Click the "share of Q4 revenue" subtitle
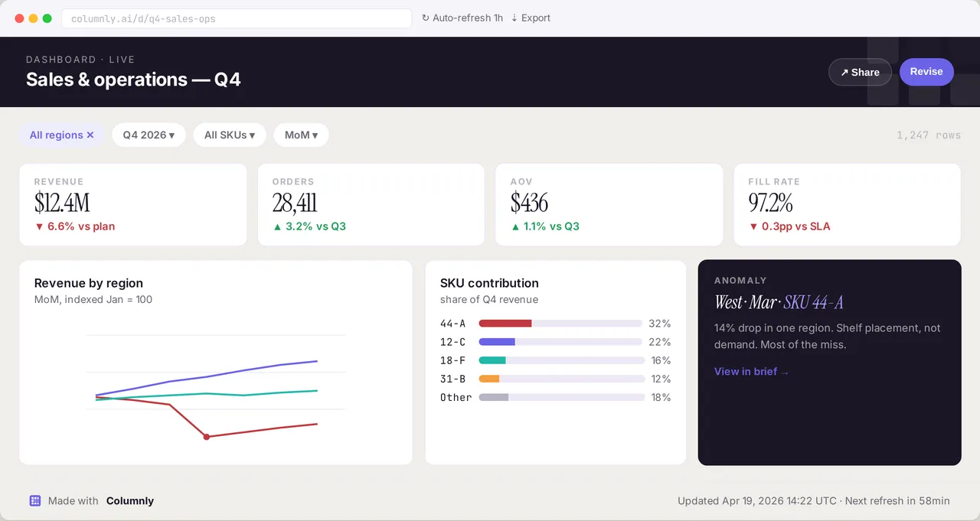Viewport: 980px width, 521px height. click(489, 300)
